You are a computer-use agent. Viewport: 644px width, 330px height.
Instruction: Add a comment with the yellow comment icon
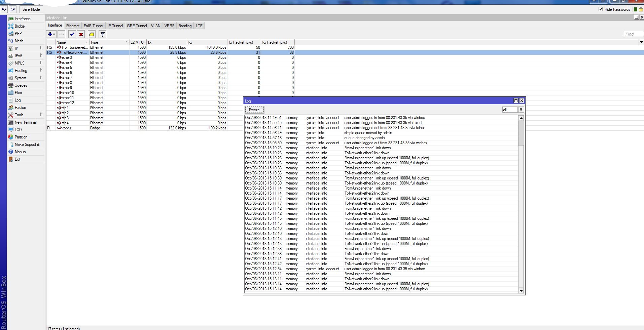click(x=92, y=34)
